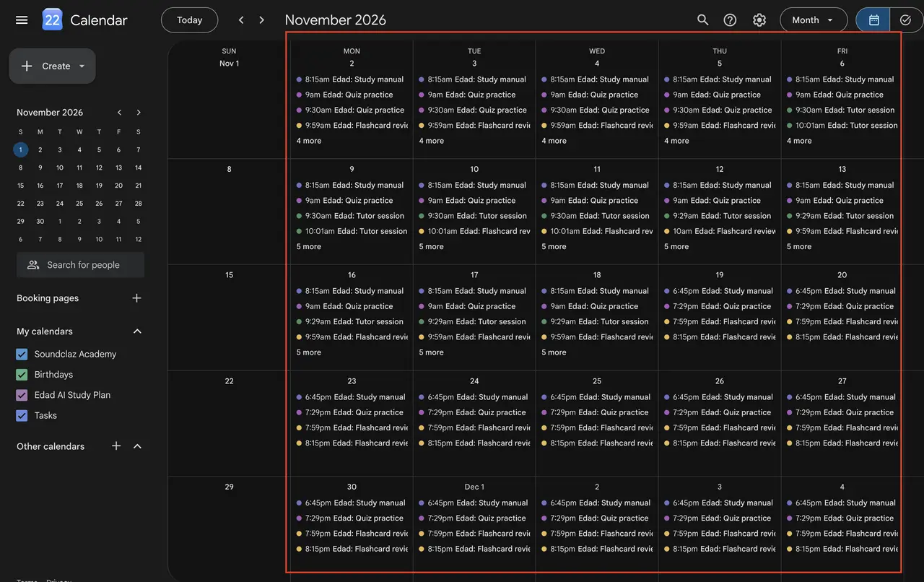Expand 5 more events on Friday 13
Viewport: 924px width, 582px height.
click(799, 247)
